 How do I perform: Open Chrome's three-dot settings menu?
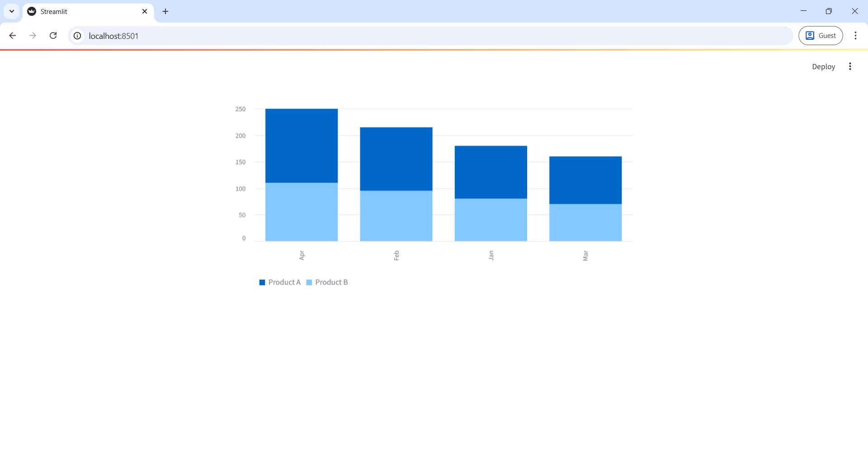click(856, 35)
